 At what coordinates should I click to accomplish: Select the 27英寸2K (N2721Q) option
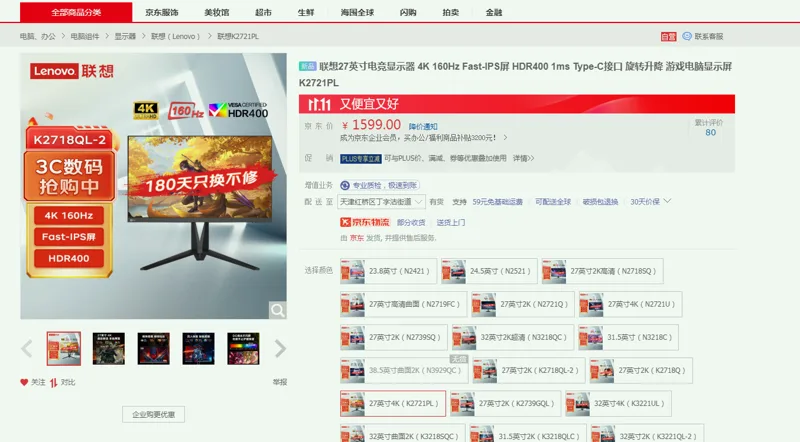pos(523,304)
